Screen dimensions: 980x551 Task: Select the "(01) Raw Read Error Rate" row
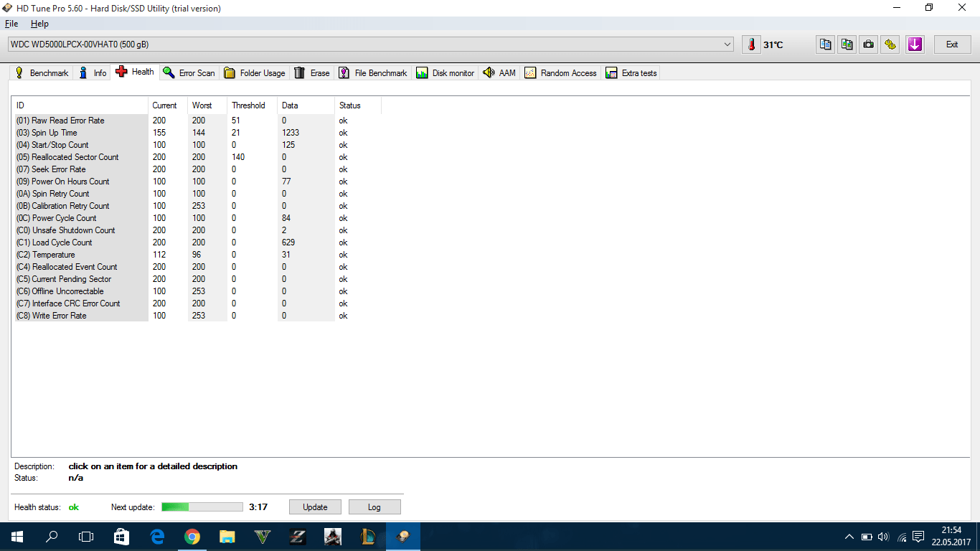tap(198, 121)
